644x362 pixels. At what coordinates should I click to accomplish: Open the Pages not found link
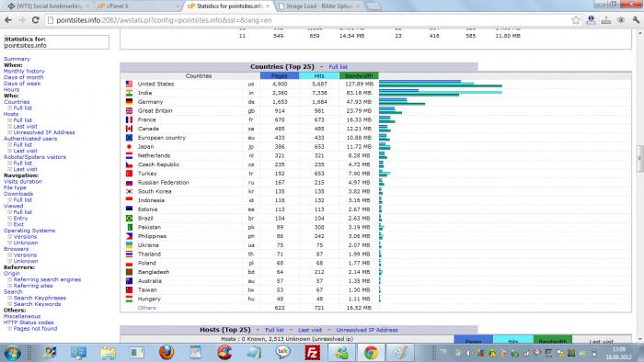coord(35,329)
